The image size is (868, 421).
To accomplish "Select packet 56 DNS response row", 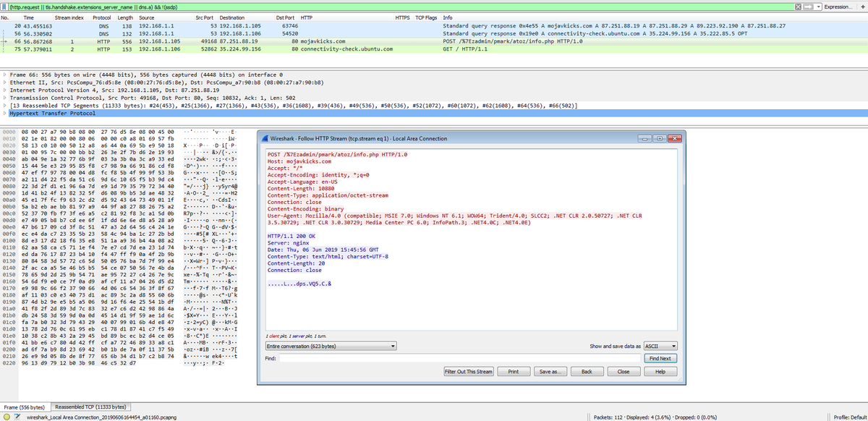I will click(x=434, y=34).
